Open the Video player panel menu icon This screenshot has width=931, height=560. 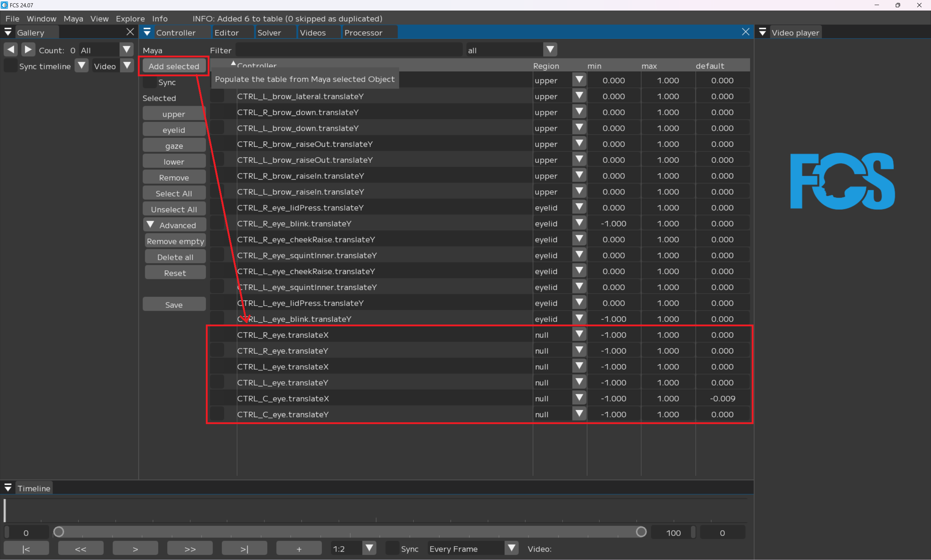(x=762, y=32)
